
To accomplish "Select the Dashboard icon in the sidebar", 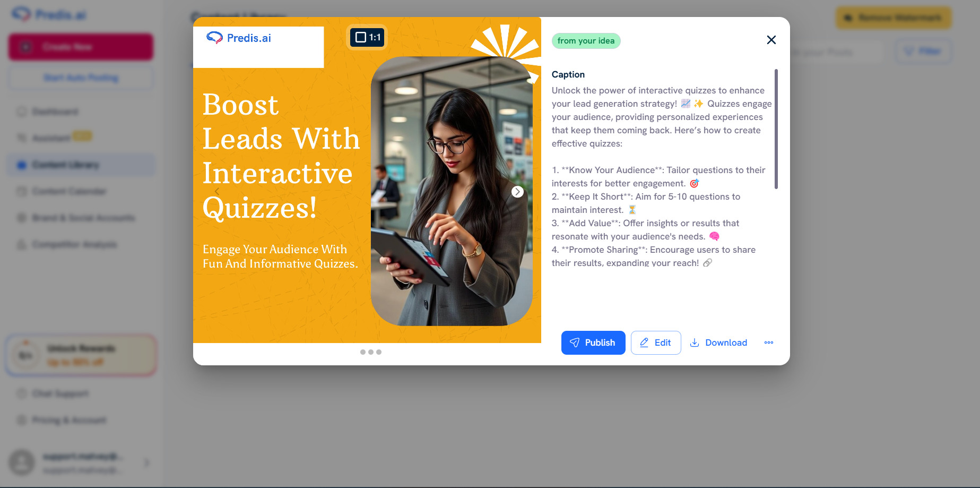I will point(21,112).
